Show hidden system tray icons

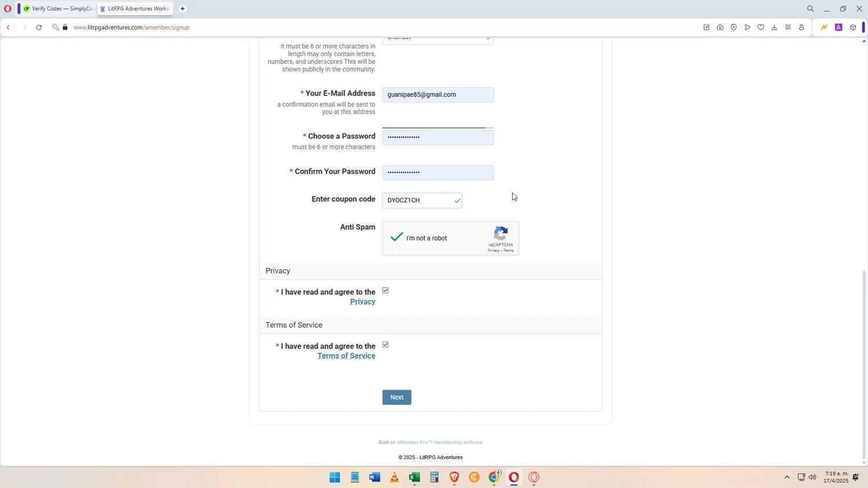pos(787,477)
